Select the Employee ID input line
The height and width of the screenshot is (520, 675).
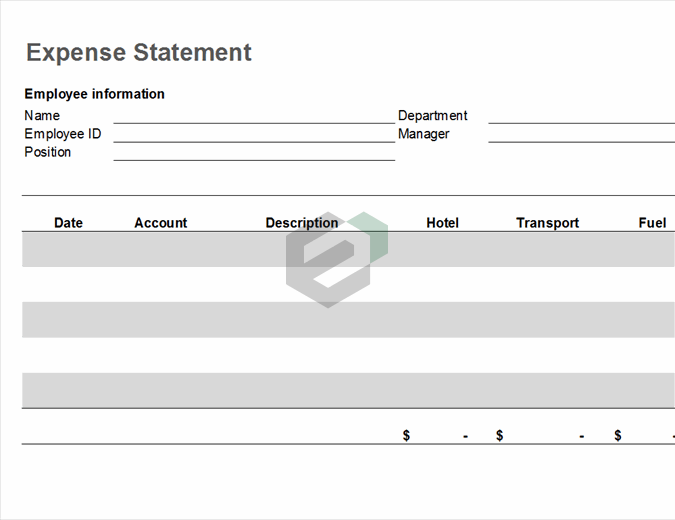click(x=254, y=134)
